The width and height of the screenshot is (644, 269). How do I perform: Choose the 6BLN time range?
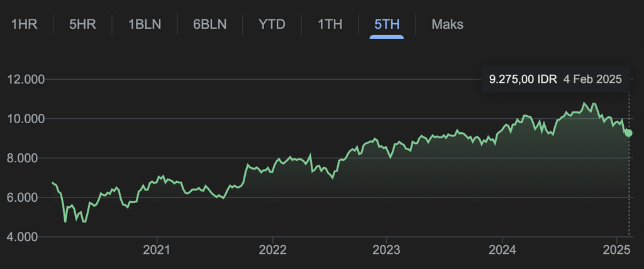pos(209,25)
